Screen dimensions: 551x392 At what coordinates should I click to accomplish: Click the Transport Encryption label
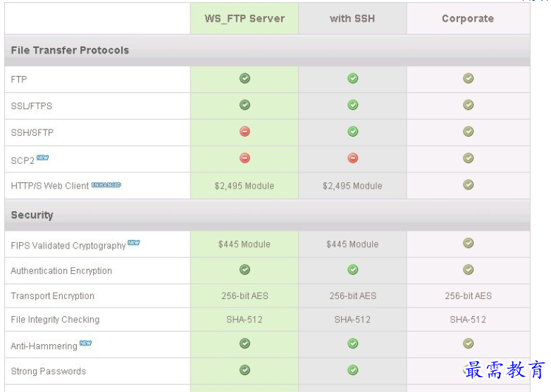tap(53, 296)
